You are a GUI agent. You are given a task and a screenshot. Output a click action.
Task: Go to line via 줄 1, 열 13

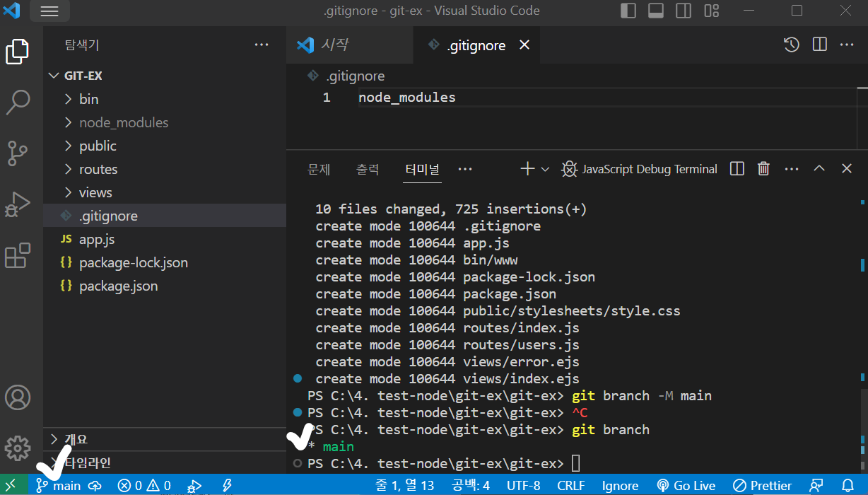(x=404, y=486)
